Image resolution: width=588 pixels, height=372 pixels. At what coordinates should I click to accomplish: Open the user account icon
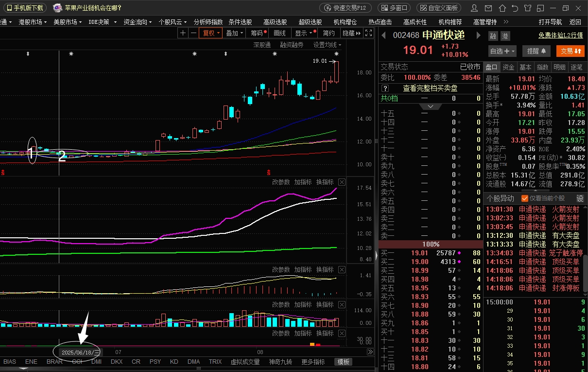pyautogui.click(x=475, y=8)
